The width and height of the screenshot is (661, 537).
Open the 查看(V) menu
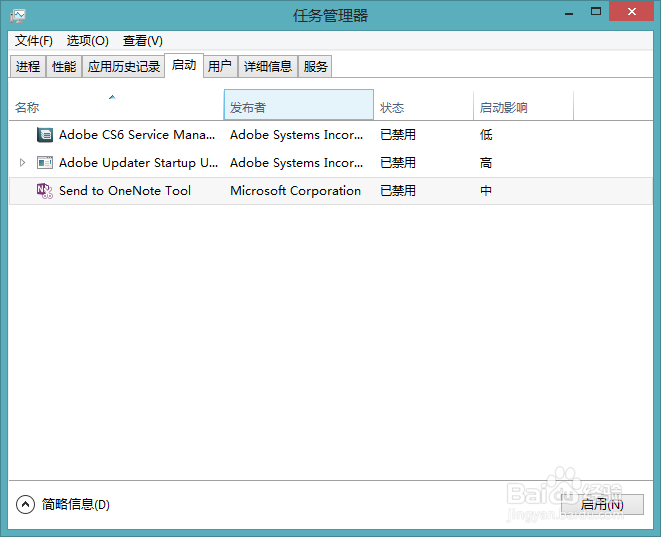click(x=142, y=41)
